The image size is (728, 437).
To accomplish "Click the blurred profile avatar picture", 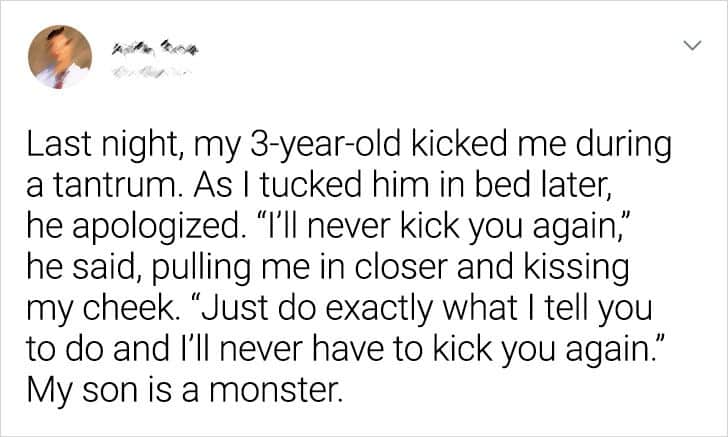I will (x=60, y=57).
